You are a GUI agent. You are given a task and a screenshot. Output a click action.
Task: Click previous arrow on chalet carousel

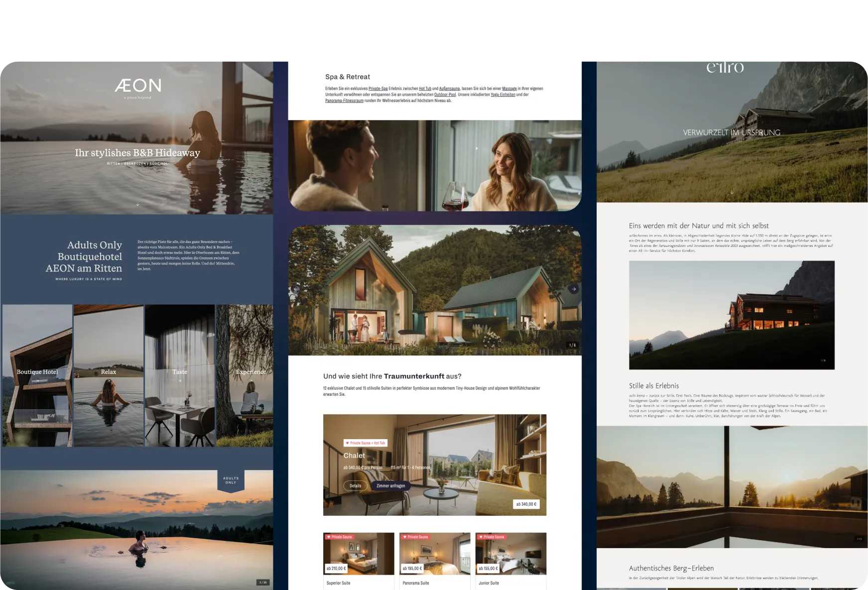click(x=296, y=289)
